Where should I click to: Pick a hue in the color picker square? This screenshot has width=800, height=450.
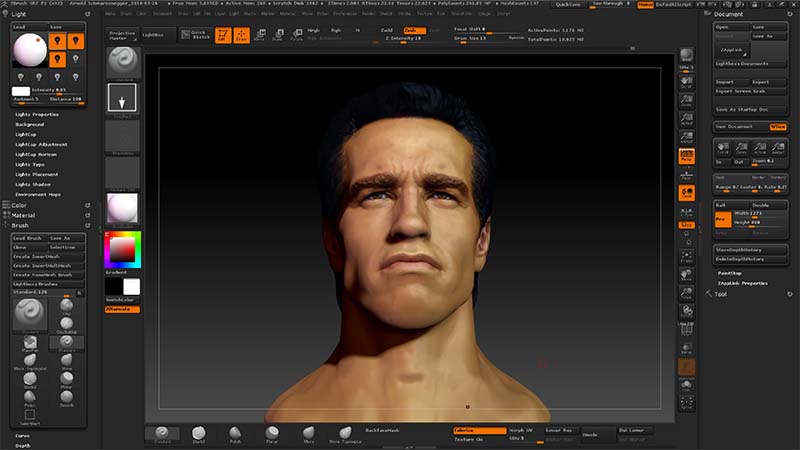point(122,249)
